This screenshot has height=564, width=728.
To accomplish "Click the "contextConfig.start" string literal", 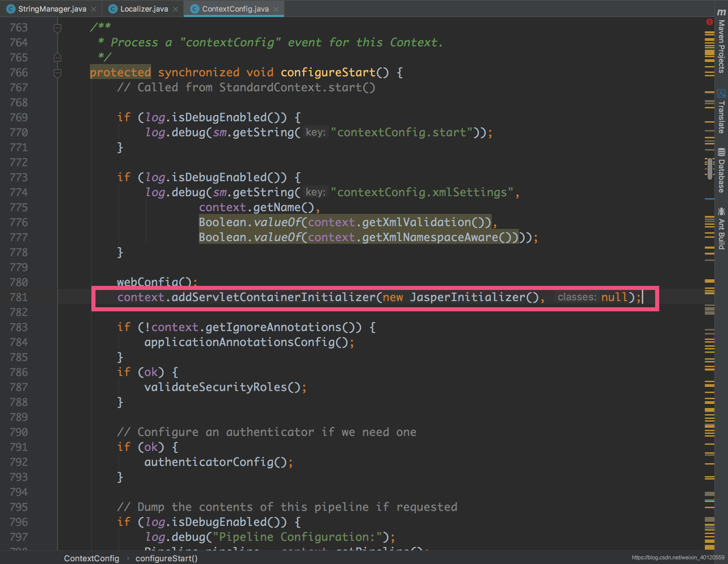I will coord(401,132).
